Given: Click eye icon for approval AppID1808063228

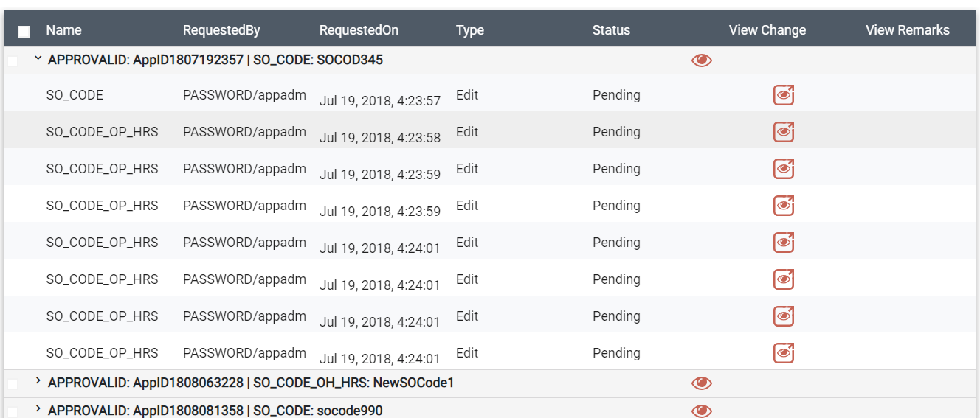Looking at the screenshot, I should click(702, 383).
